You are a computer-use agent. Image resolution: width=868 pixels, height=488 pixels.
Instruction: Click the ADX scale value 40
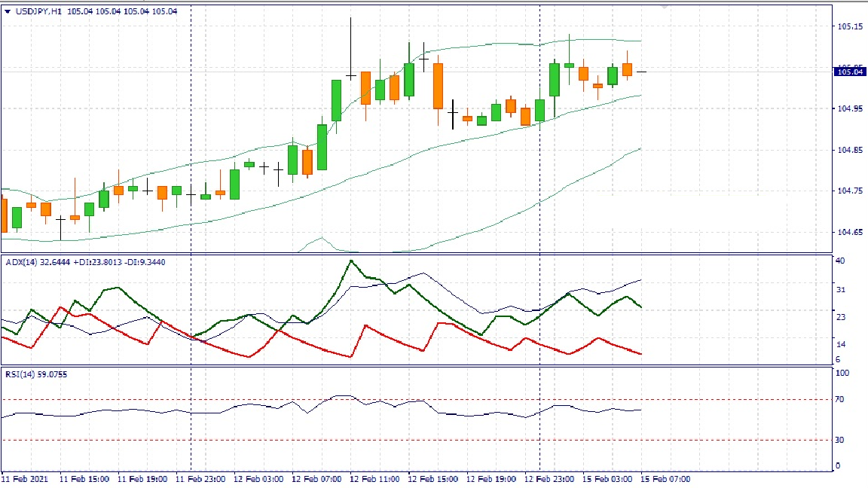click(841, 261)
